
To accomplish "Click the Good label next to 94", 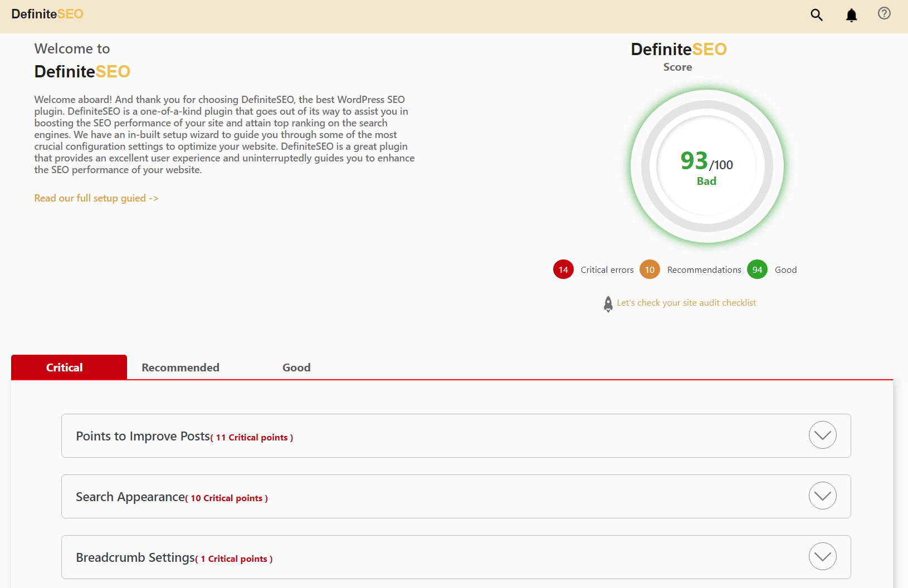I will coord(786,270).
